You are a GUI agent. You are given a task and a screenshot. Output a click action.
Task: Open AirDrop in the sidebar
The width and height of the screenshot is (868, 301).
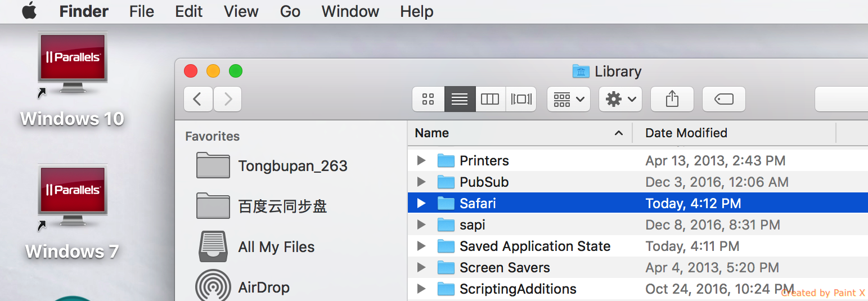coord(264,287)
